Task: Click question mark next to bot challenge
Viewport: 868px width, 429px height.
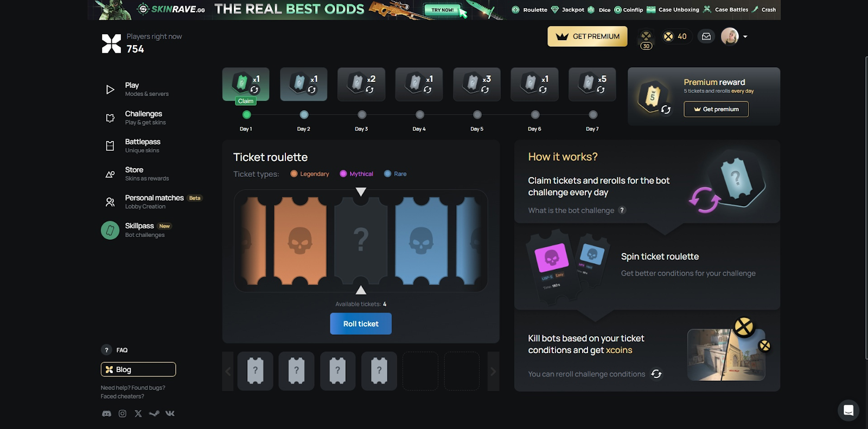Action: point(622,210)
